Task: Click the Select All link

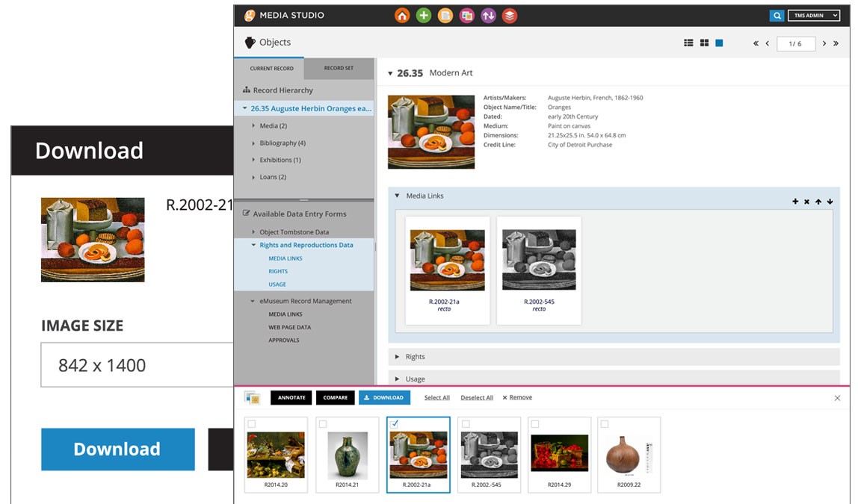Action: (436, 397)
